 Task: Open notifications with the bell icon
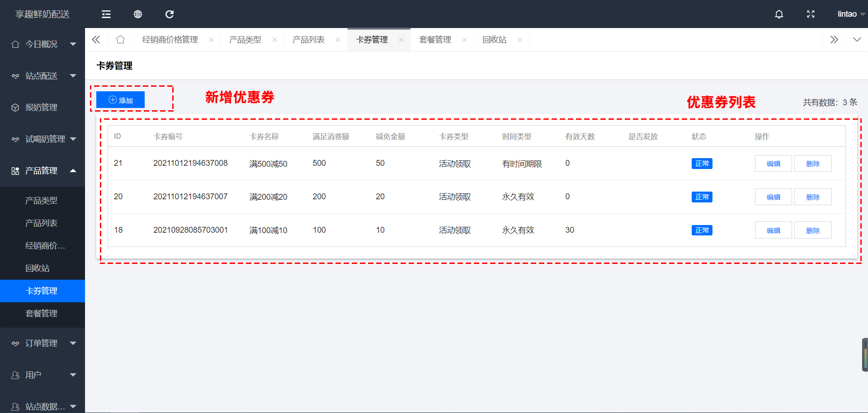point(779,14)
